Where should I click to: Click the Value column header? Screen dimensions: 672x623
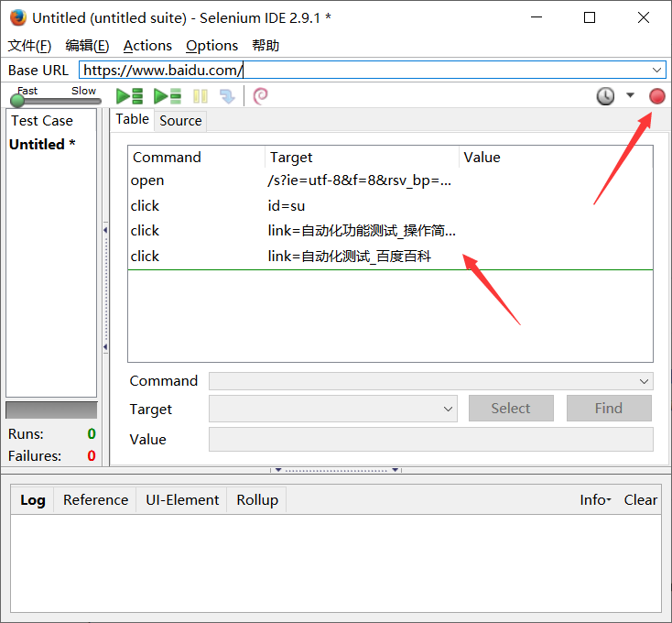tap(556, 157)
